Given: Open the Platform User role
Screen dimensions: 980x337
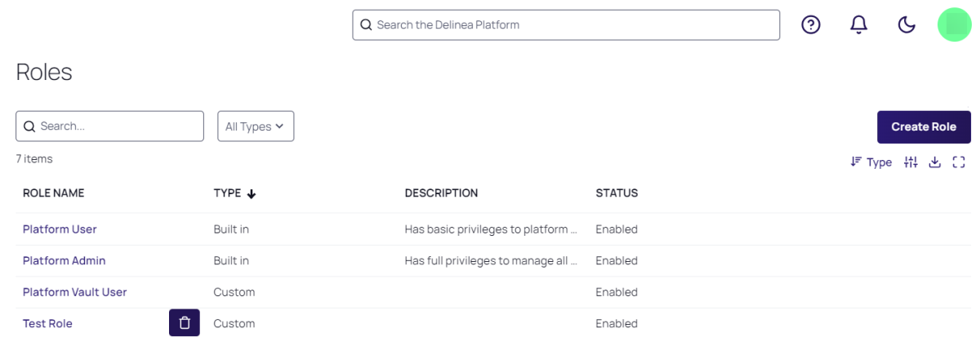Looking at the screenshot, I should [60, 229].
